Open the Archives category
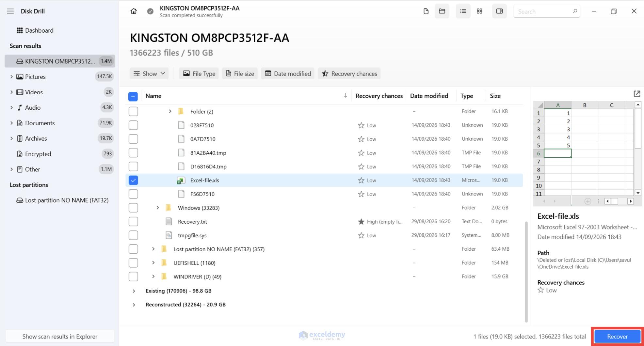The width and height of the screenshot is (644, 346). [60, 138]
